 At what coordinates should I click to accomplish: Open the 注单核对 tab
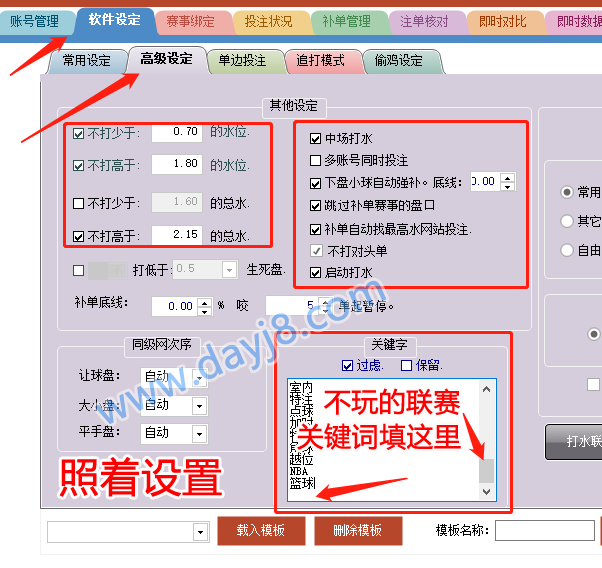click(x=425, y=22)
